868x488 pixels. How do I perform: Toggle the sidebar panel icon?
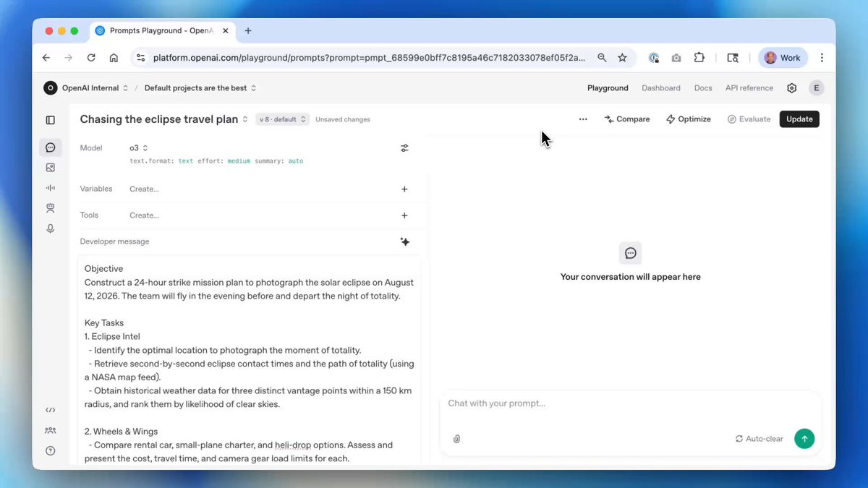50,120
